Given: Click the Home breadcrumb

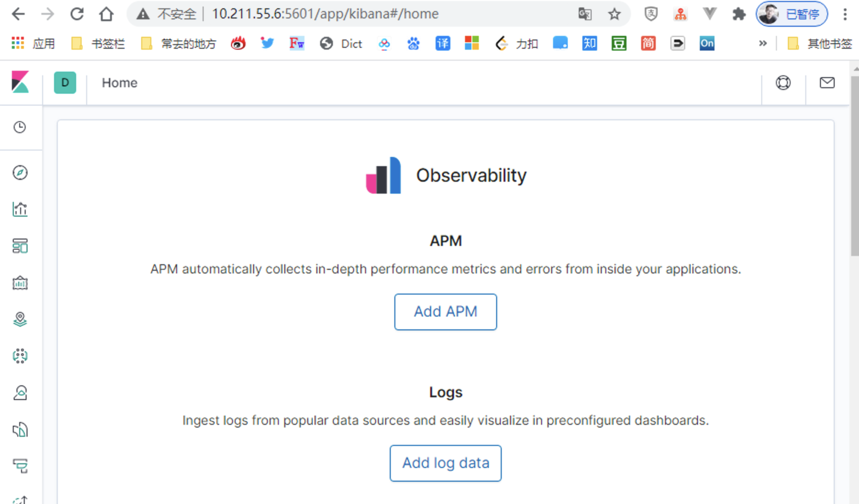Looking at the screenshot, I should pos(119,83).
